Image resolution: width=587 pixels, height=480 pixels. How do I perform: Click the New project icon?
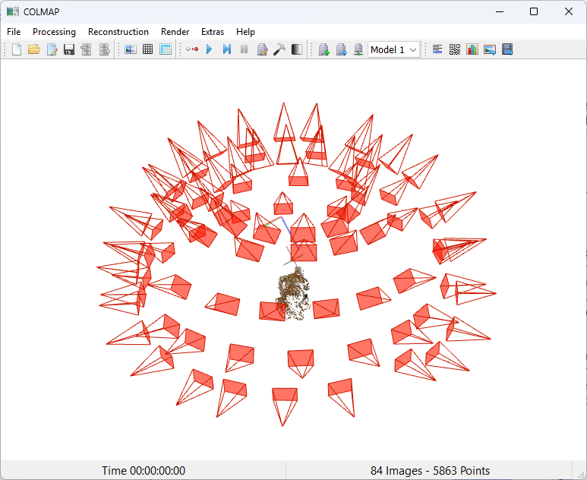[x=16, y=49]
